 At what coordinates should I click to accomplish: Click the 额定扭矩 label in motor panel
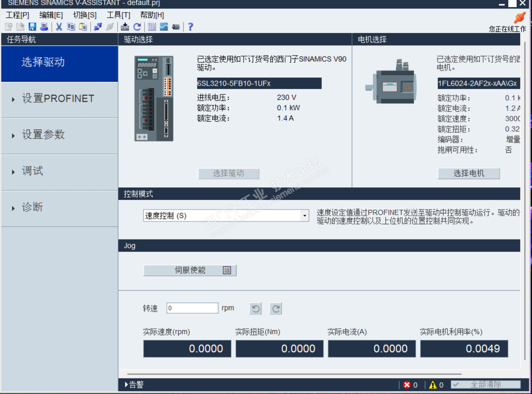click(x=454, y=129)
